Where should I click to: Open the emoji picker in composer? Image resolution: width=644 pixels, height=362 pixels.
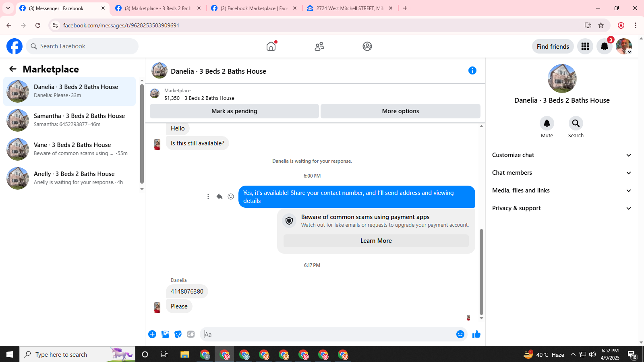click(x=460, y=334)
